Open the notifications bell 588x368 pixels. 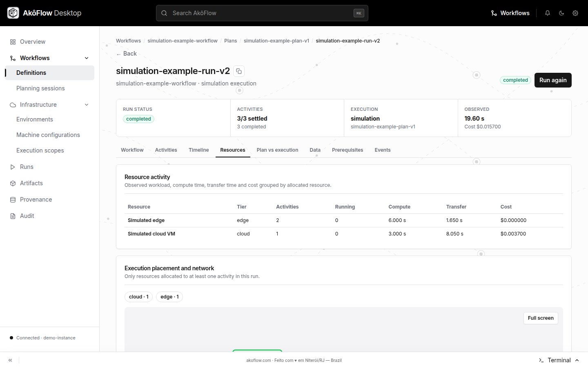548,13
